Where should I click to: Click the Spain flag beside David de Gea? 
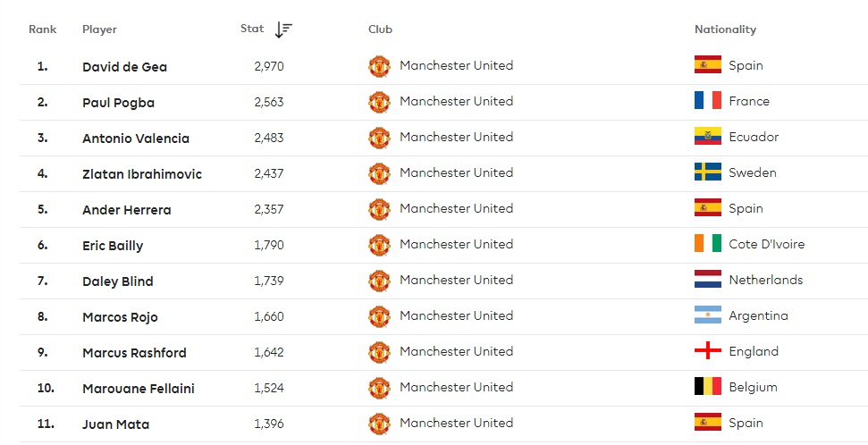coord(707,65)
